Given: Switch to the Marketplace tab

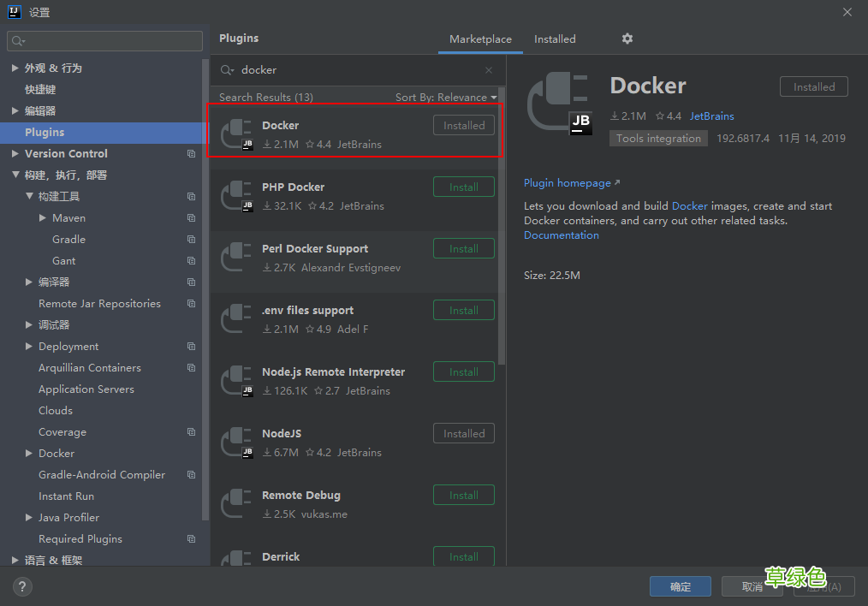Looking at the screenshot, I should pos(480,39).
